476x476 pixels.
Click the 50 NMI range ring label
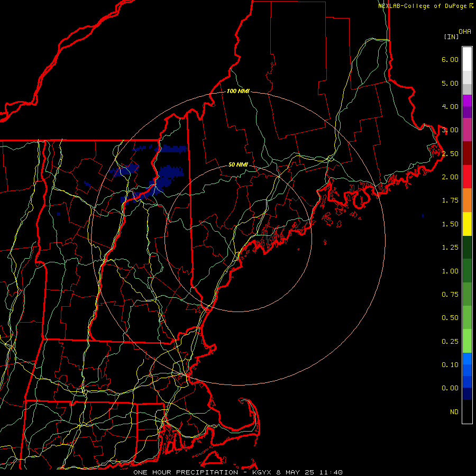[238, 164]
